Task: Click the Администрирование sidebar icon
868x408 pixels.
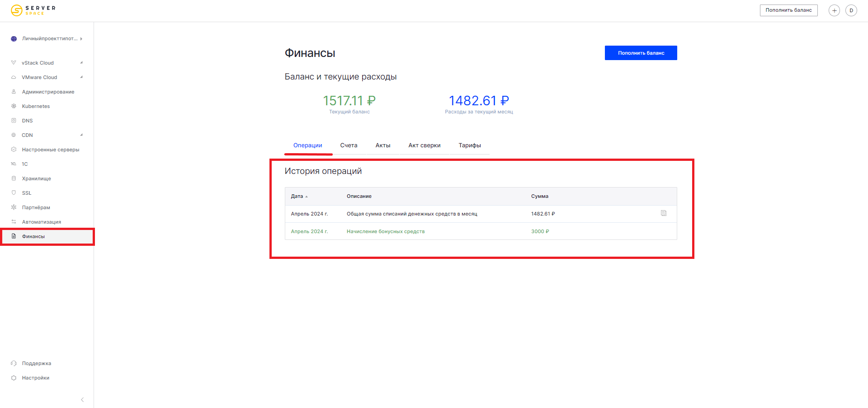Action: (x=14, y=92)
